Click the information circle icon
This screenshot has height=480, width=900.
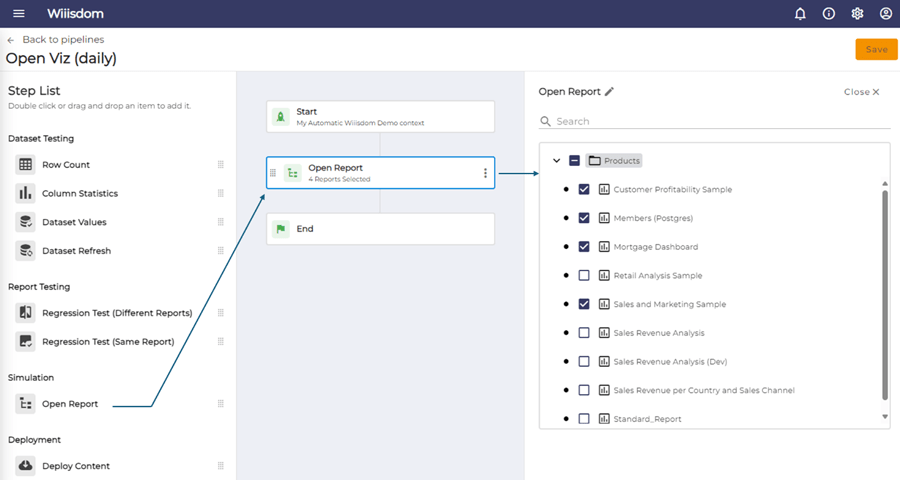pos(829,14)
